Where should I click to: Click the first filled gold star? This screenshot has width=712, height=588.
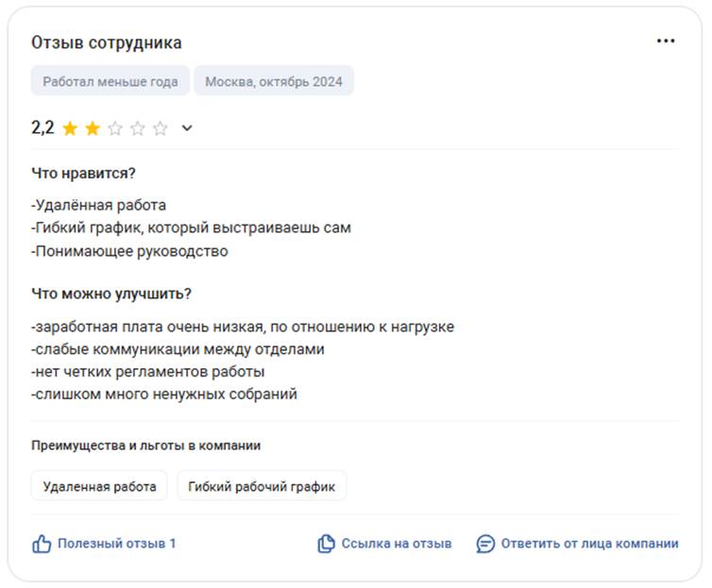[x=70, y=128]
